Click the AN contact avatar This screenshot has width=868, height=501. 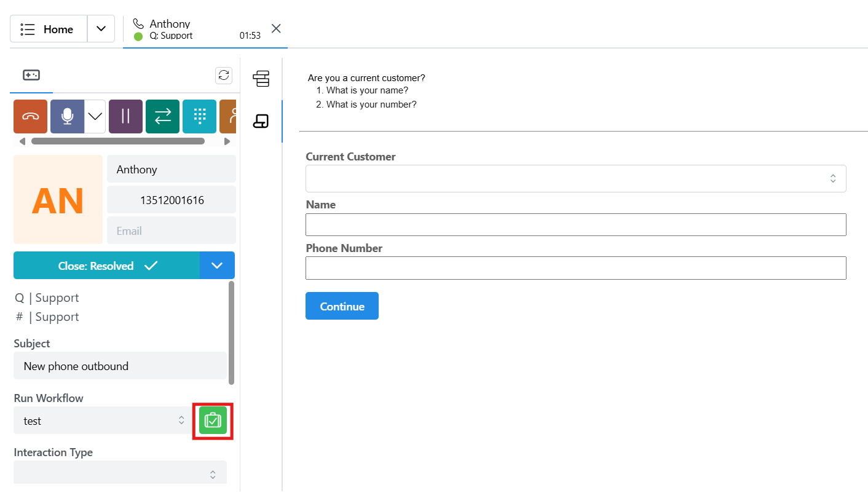click(58, 200)
